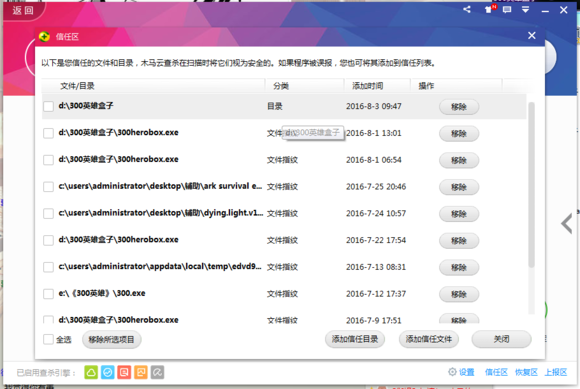Viewport: 580px width, 389px height.
Task: Check the box for 2016-7-22 17:54 row
Action: pyautogui.click(x=48, y=240)
